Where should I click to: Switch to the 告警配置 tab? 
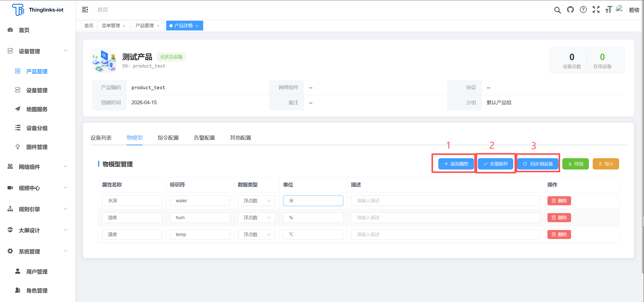(x=204, y=138)
